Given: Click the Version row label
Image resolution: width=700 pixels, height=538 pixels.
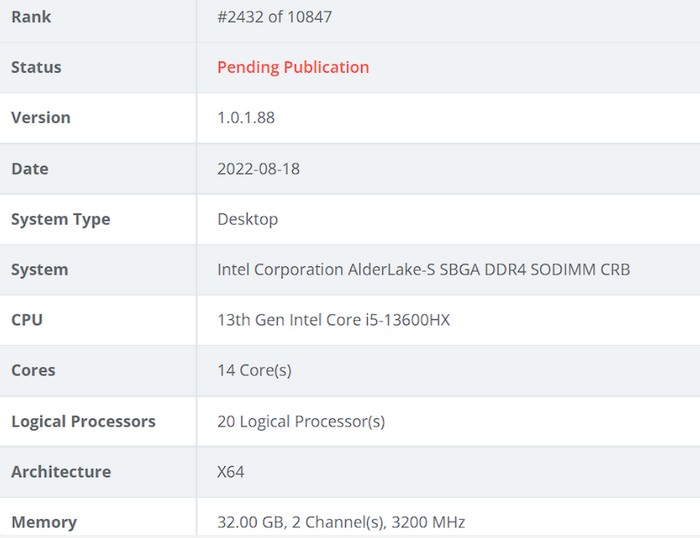Looking at the screenshot, I should click(x=41, y=117).
